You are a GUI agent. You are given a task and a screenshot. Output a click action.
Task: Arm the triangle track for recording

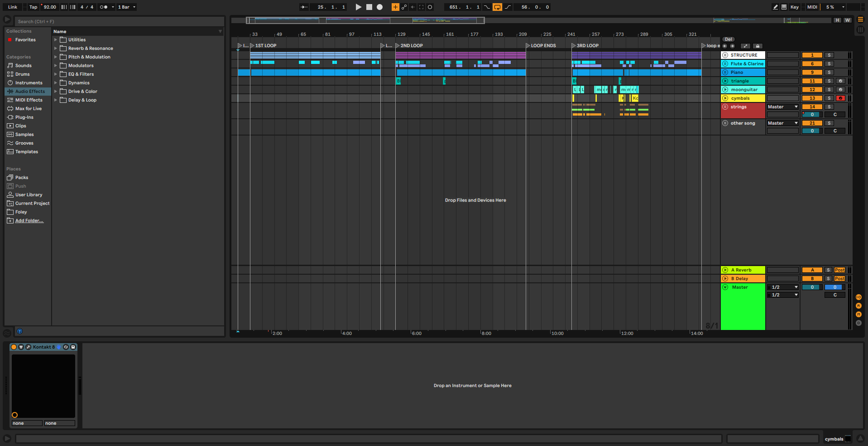click(840, 81)
